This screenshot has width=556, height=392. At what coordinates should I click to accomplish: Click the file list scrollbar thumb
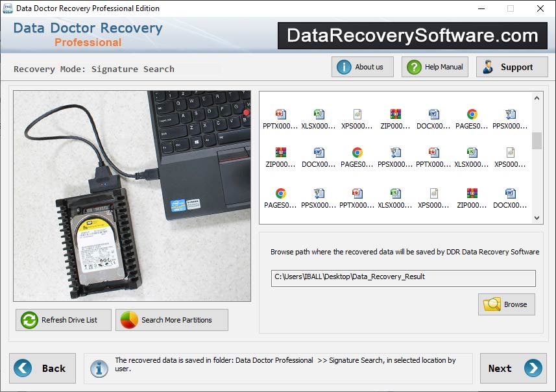[x=537, y=141]
